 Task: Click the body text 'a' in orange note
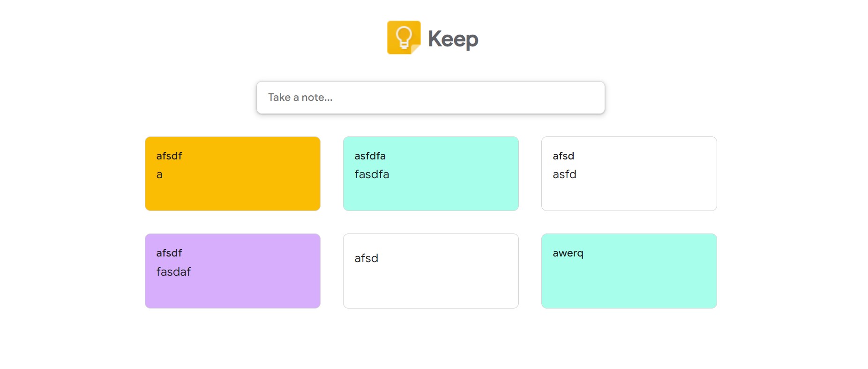pos(159,175)
